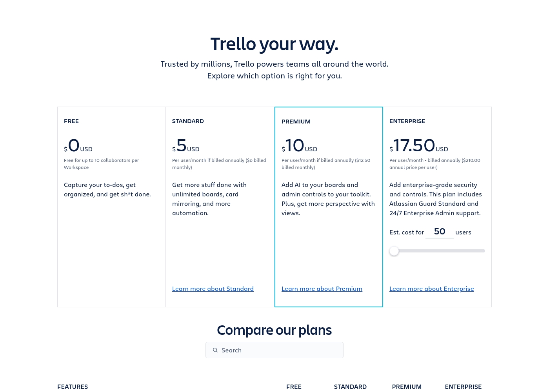Focus the Search plans input field
Screen dimensions: 549x392
[x=274, y=350]
